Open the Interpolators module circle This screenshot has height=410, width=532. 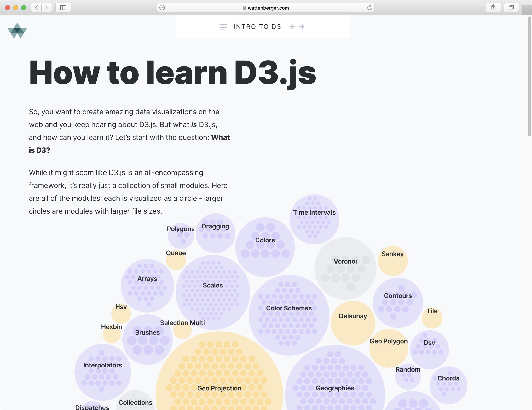103,372
